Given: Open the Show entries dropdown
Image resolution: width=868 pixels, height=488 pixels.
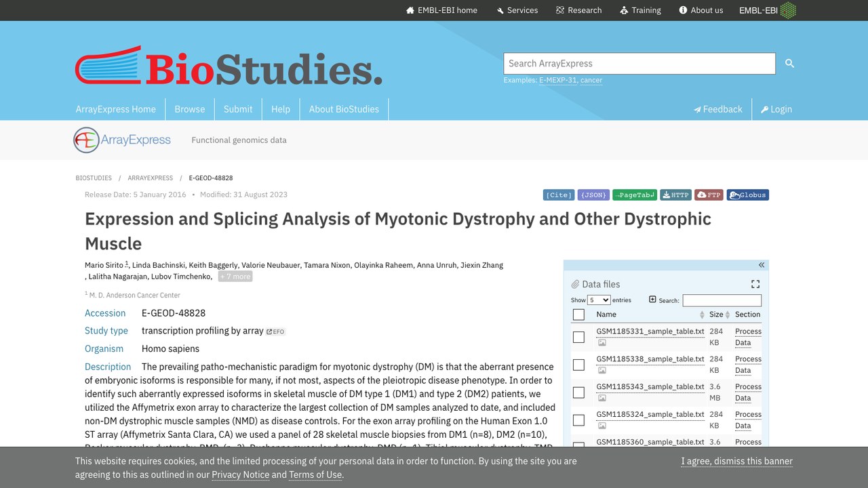Looking at the screenshot, I should 599,300.
